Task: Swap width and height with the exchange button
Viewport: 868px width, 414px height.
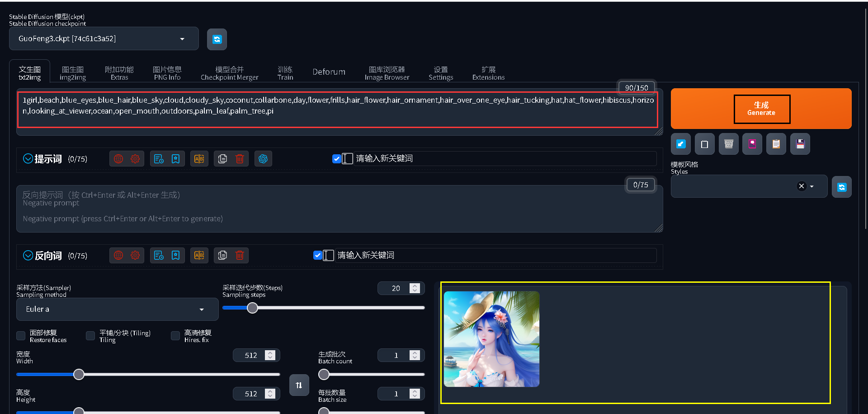Action: (x=299, y=385)
